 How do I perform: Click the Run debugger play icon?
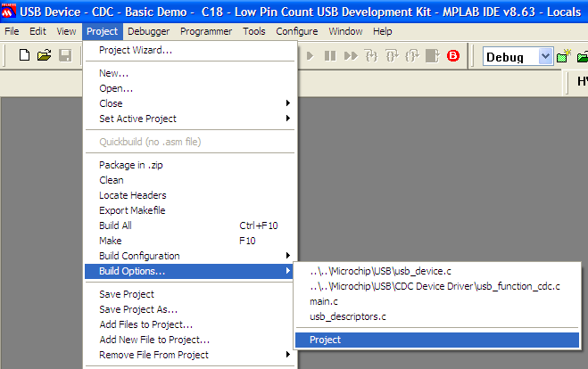[x=310, y=56]
